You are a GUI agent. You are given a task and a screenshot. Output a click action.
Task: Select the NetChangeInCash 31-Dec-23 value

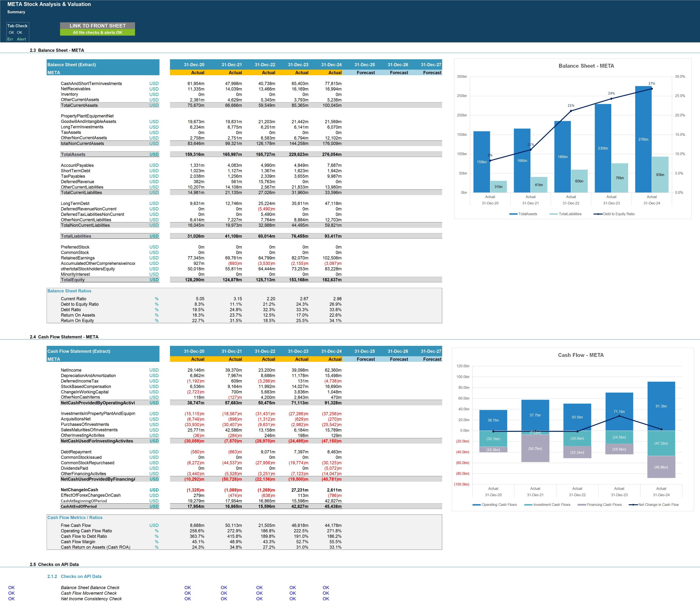pos(300,490)
